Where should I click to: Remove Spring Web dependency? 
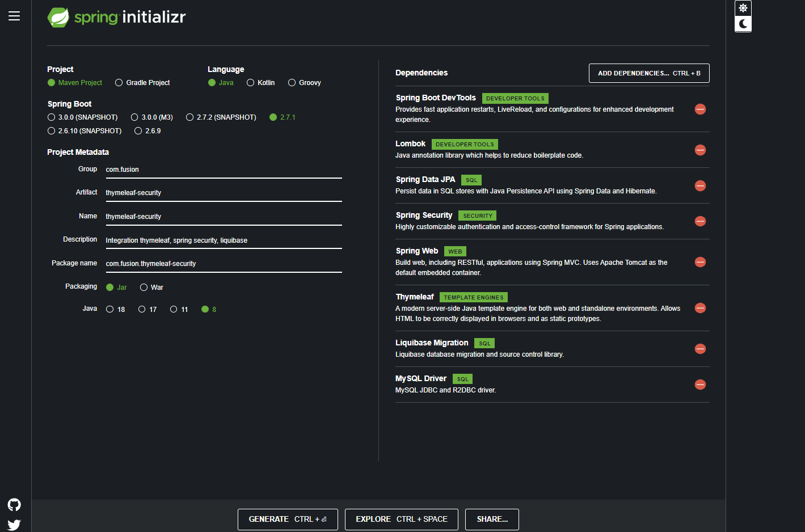(x=700, y=262)
